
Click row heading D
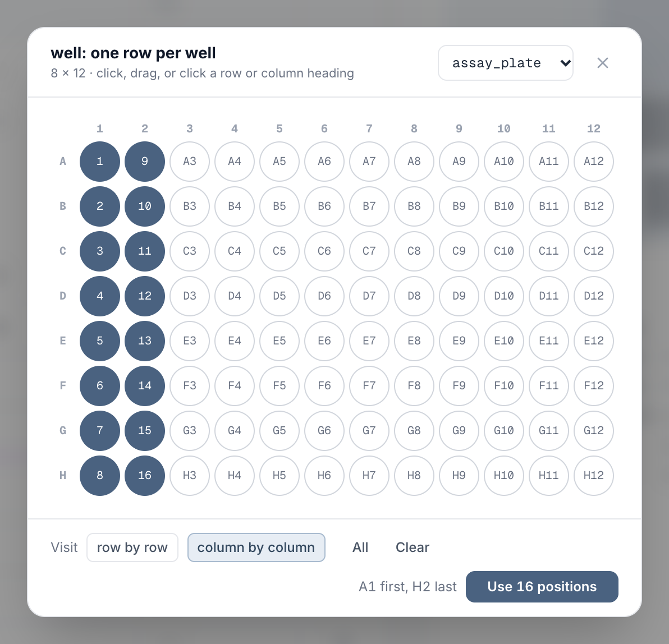pyautogui.click(x=63, y=296)
